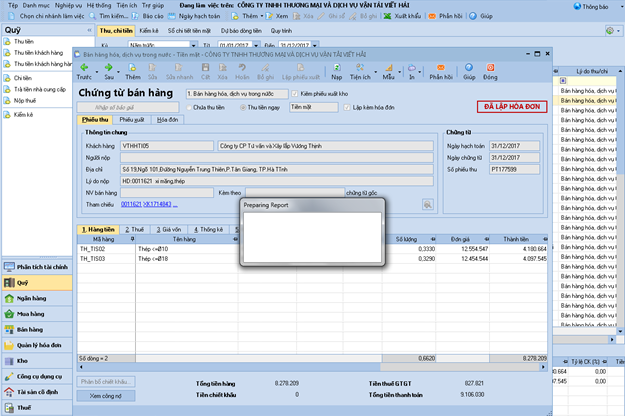Click Ngày hạch toán in main toolbar
The height and width of the screenshot is (416, 625).
tap(194, 16)
